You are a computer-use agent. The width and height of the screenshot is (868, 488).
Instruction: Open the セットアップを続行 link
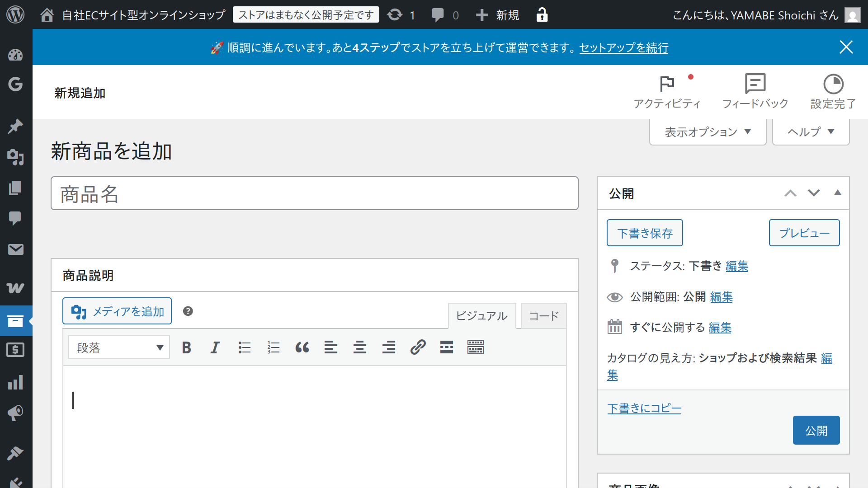pos(623,48)
